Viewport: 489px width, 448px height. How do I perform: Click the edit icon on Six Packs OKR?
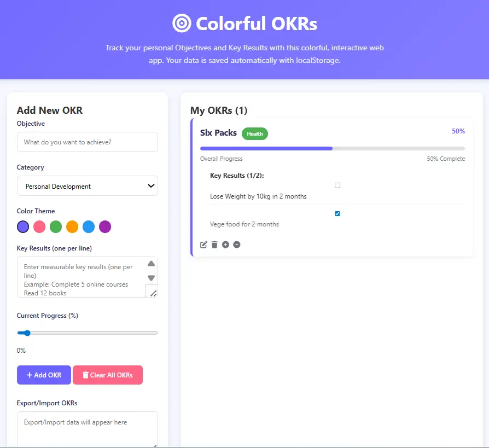point(204,245)
